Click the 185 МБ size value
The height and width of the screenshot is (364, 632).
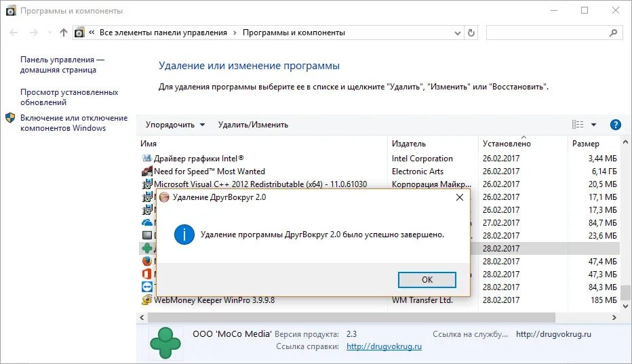pyautogui.click(x=604, y=300)
